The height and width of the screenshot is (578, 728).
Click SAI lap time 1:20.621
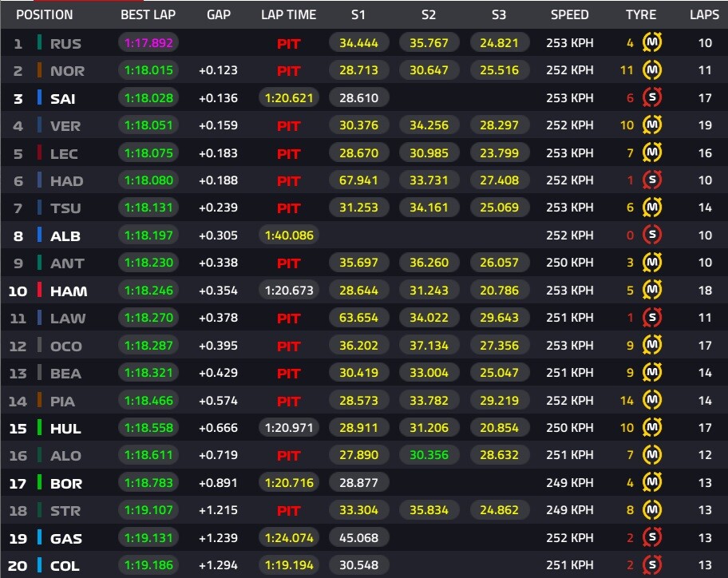click(289, 98)
